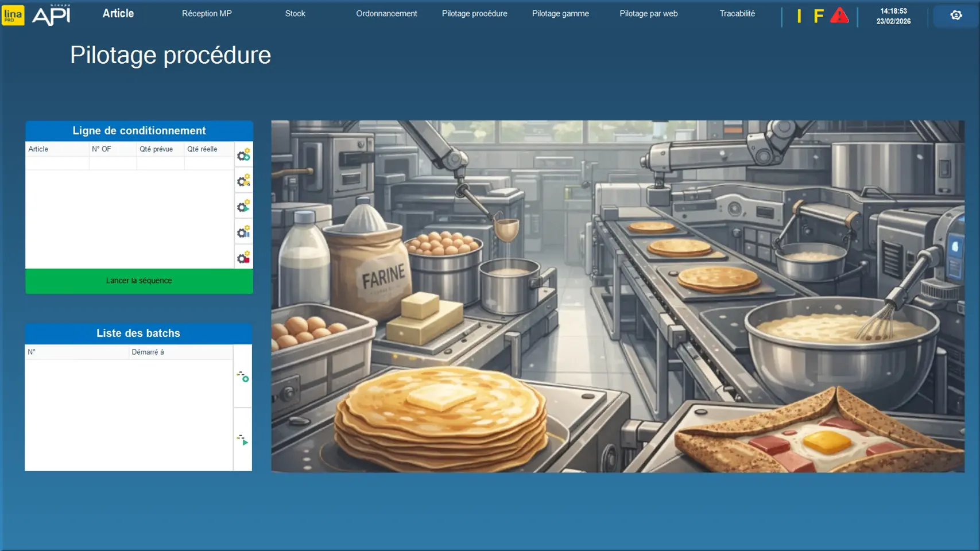The image size is (980, 551).
Task: Click the gear icon with green play arrow
Action: [x=243, y=207]
